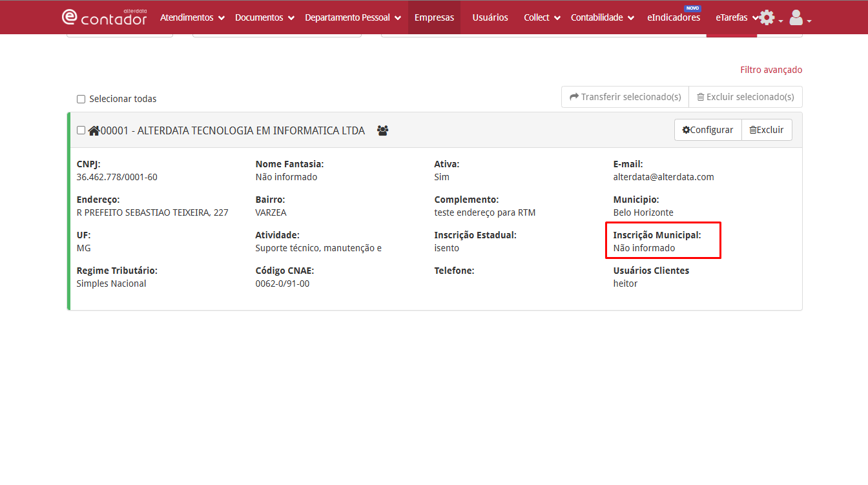The image size is (868, 485).
Task: Click the home icon beside company 00001
Action: point(94,130)
